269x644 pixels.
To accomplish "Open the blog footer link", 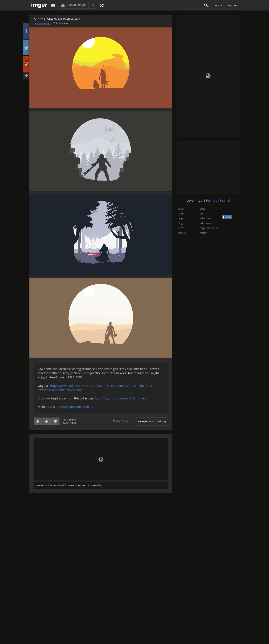I will 180,223.
